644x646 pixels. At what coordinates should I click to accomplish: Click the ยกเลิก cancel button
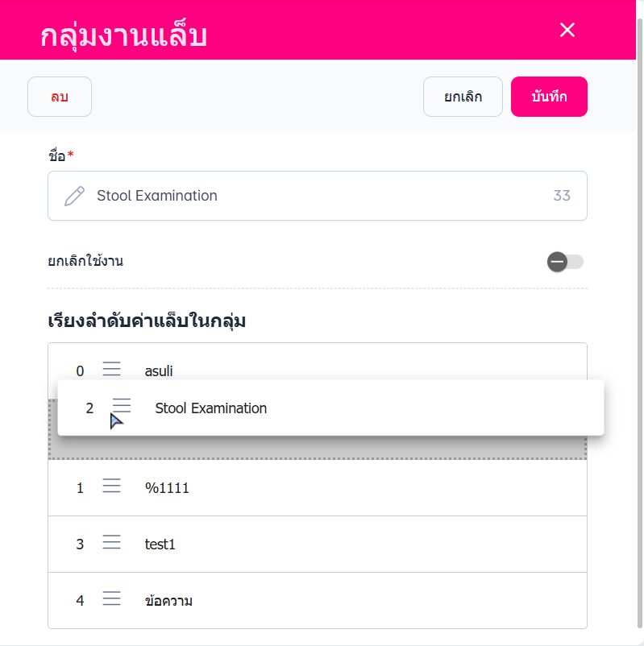[x=463, y=97]
